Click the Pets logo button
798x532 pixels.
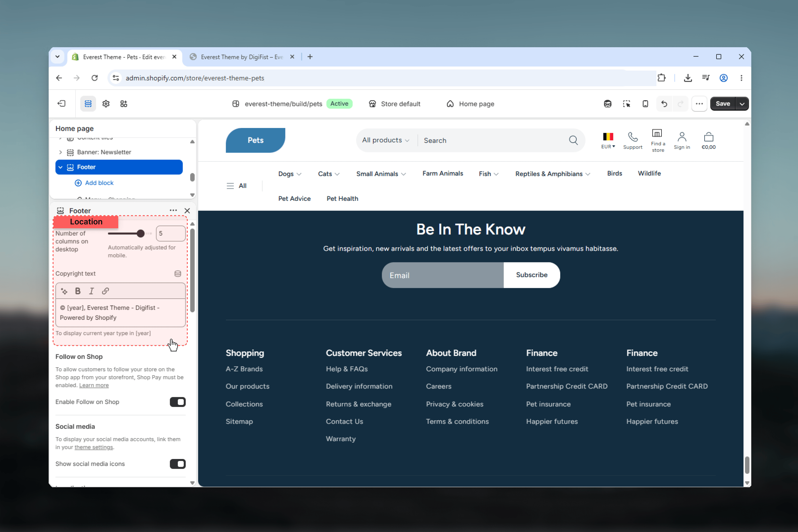(255, 140)
